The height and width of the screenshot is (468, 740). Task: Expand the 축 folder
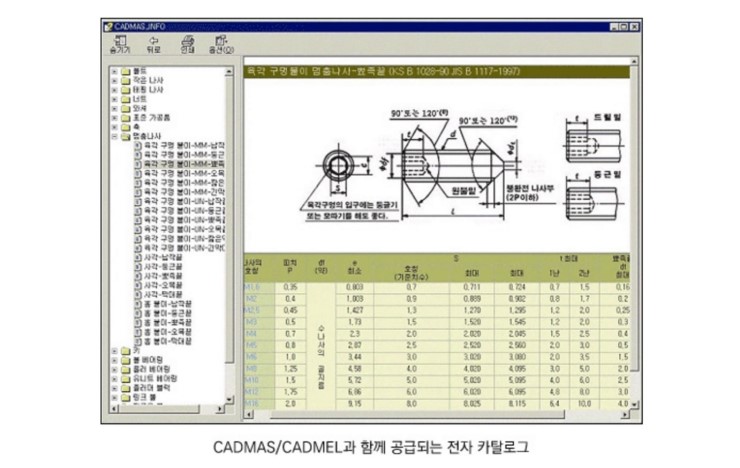[114, 127]
